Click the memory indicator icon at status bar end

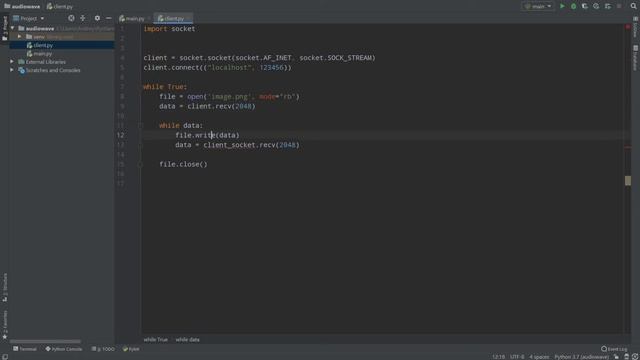635,357
